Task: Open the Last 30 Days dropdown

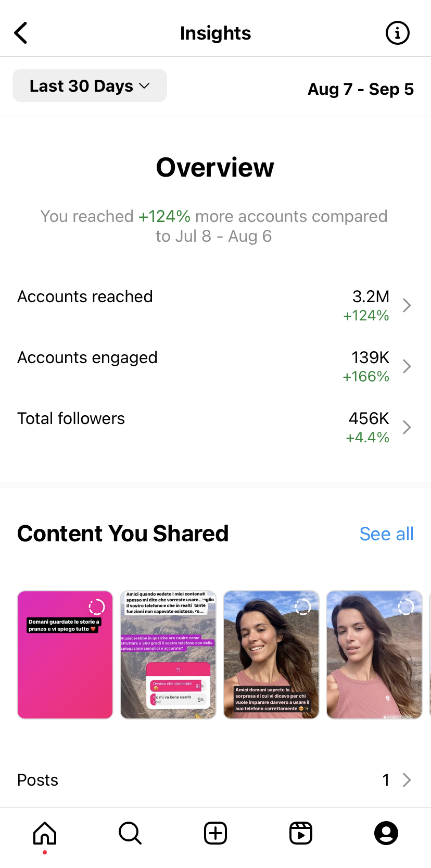Action: tap(90, 86)
